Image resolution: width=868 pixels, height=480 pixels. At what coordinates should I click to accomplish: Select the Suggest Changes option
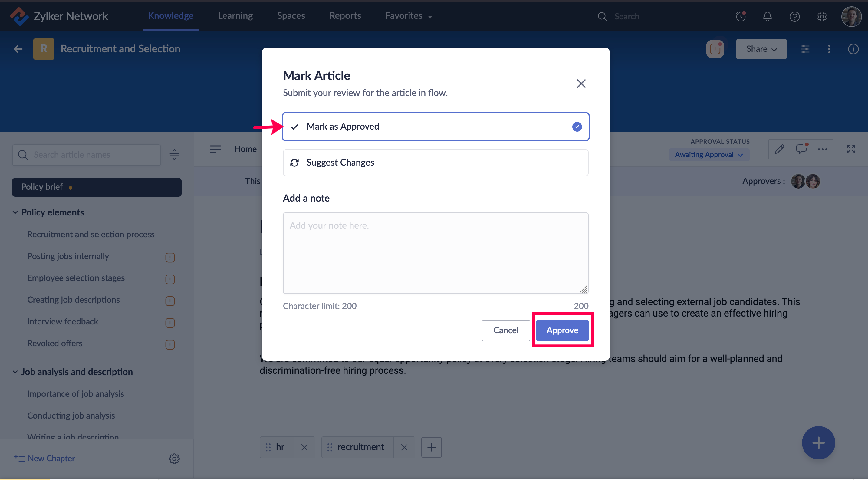click(x=435, y=163)
